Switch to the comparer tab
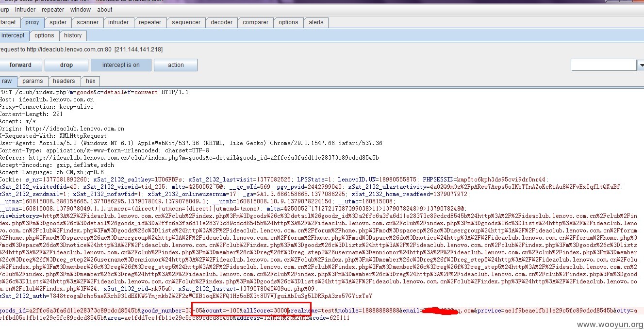The image size is (644, 329). pyautogui.click(x=256, y=22)
